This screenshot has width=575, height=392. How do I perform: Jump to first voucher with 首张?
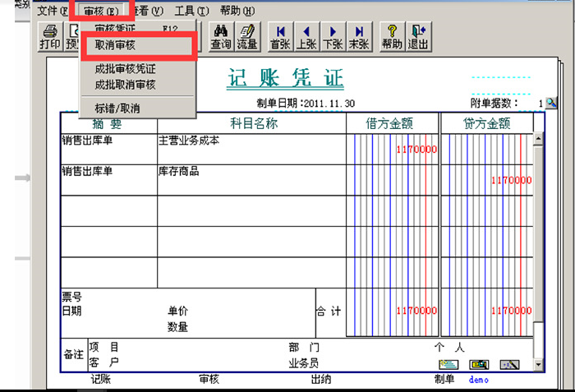tap(280, 37)
